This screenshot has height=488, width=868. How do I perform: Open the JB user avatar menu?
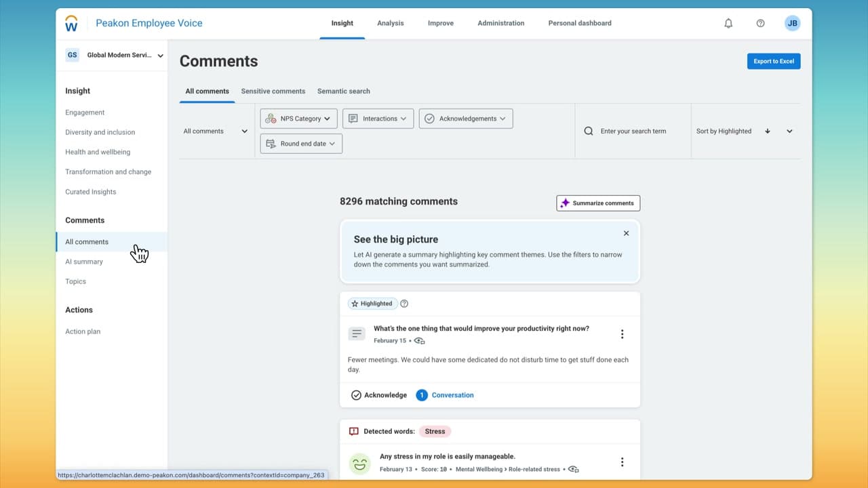[x=792, y=23]
